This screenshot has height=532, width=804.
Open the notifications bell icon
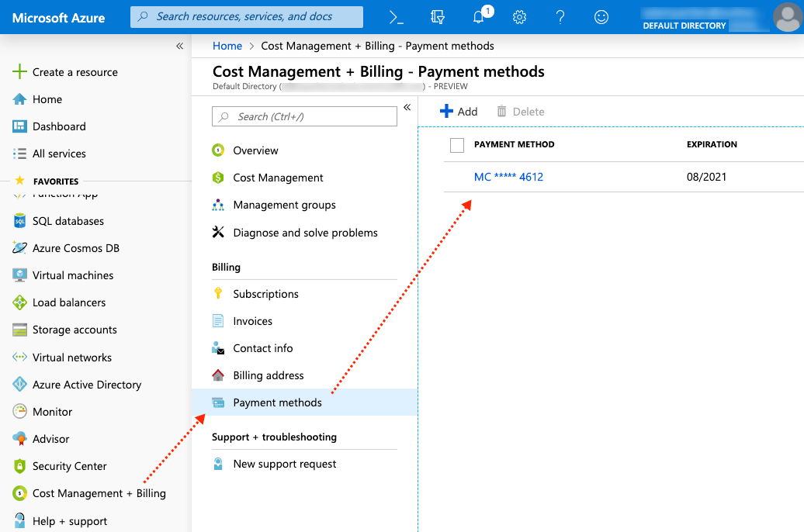pyautogui.click(x=478, y=17)
